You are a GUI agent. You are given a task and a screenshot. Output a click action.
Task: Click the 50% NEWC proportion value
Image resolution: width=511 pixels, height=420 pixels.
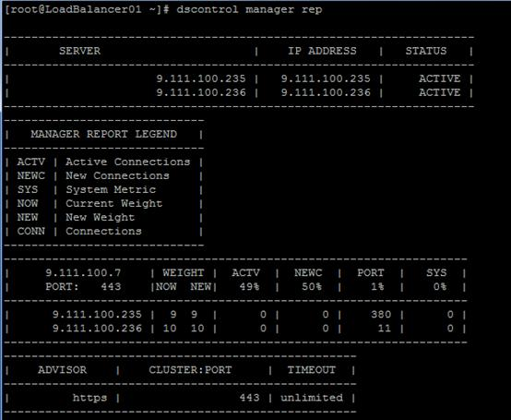pyautogui.click(x=312, y=287)
